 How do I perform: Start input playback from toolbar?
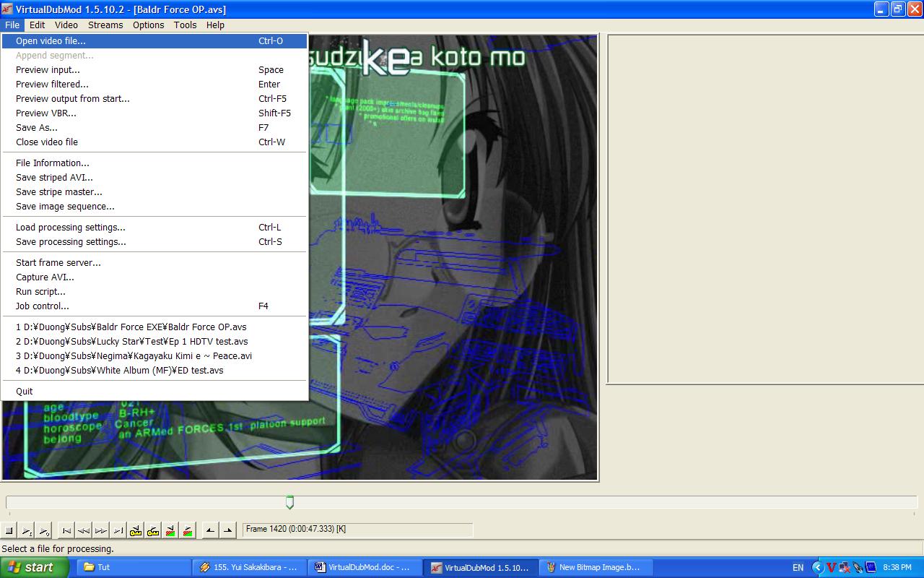pos(26,530)
